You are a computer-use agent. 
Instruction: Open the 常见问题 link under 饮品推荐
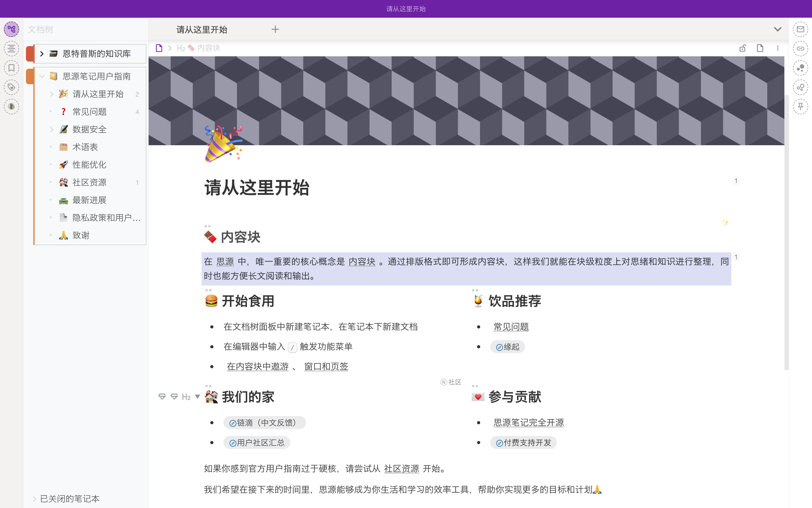511,327
